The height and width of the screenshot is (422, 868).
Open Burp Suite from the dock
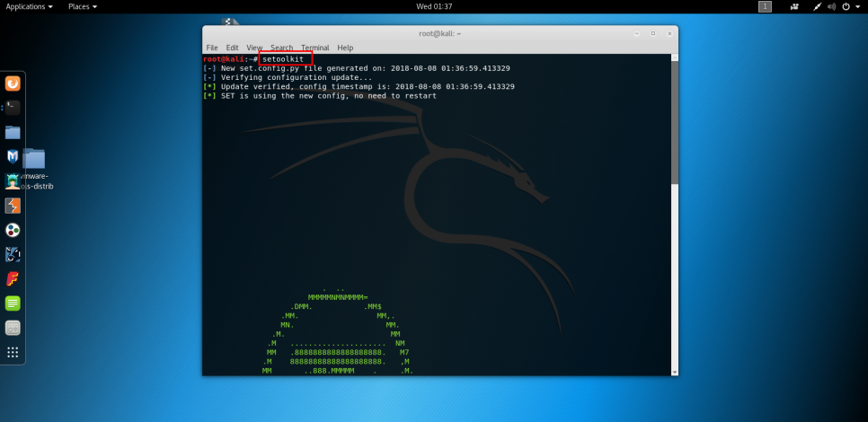click(13, 206)
